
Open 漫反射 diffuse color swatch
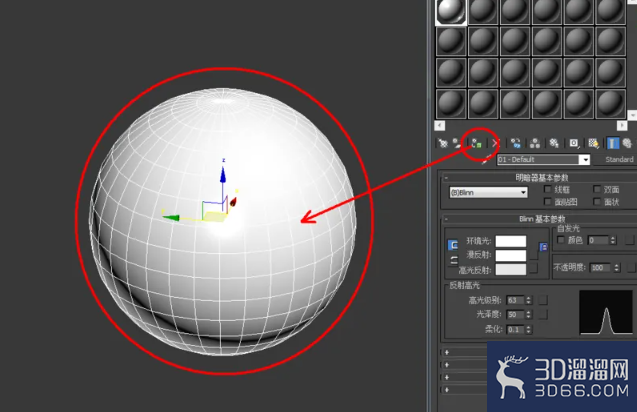(511, 255)
